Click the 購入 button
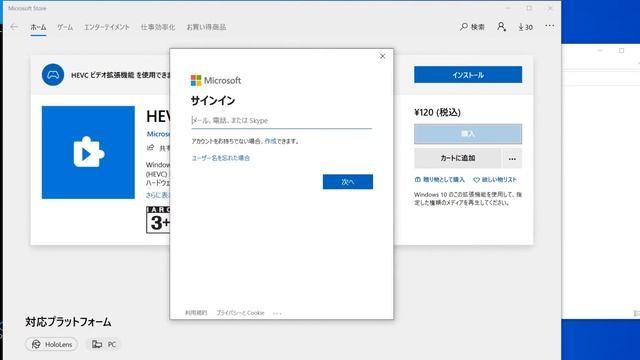The image size is (640, 360). point(468,134)
